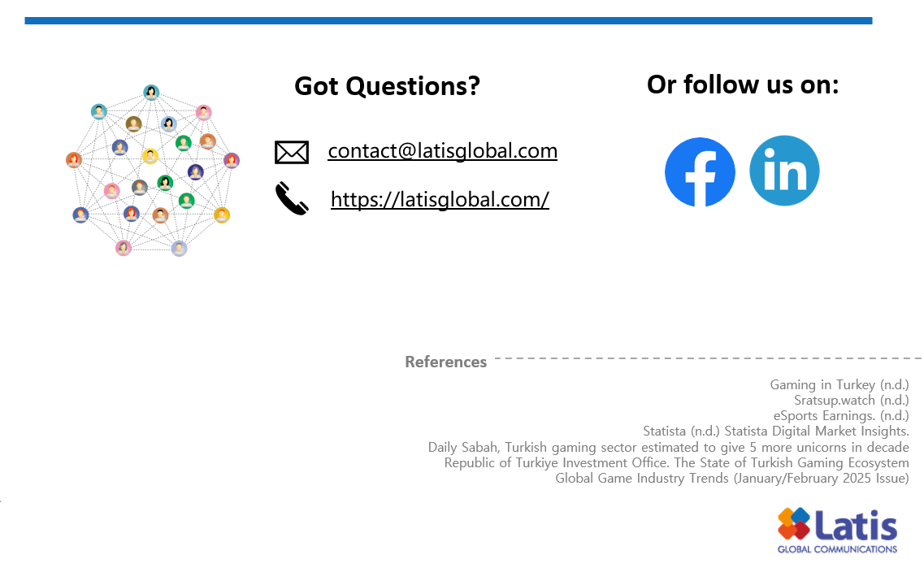
Task: Open the contact@latisglobal.com email link
Action: pos(442,150)
